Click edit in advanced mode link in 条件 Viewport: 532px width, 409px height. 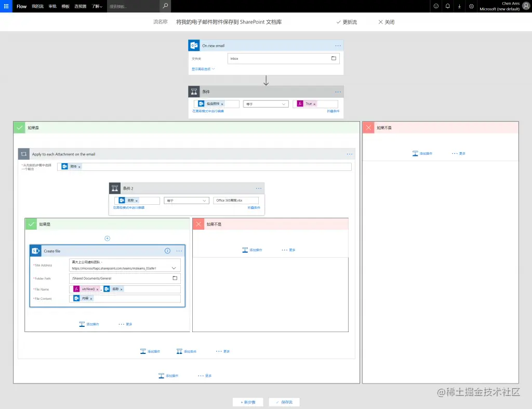pos(208,111)
